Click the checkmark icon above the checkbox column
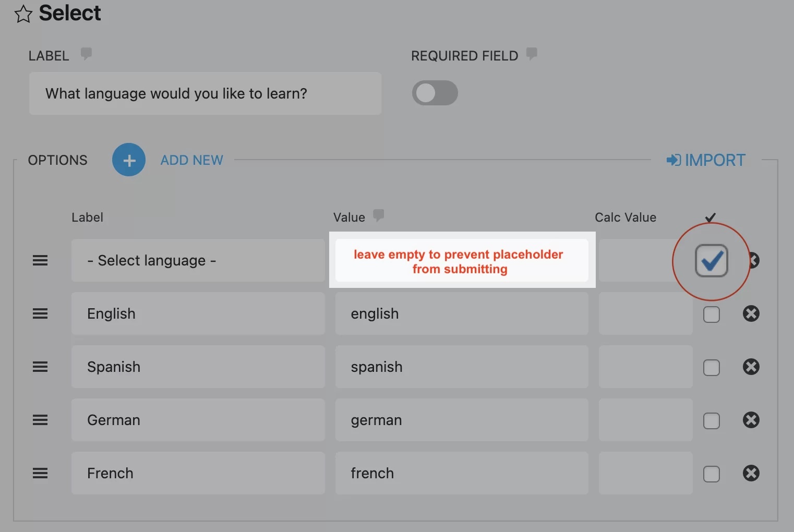 pos(711,217)
